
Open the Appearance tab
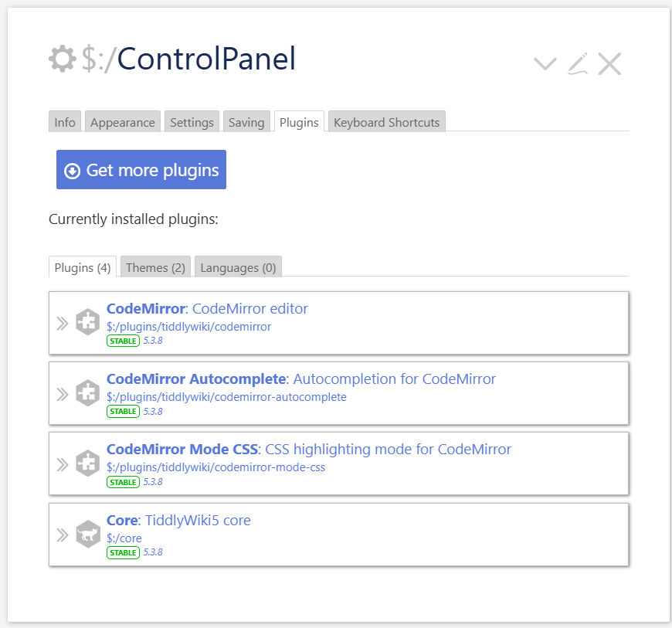tap(123, 122)
